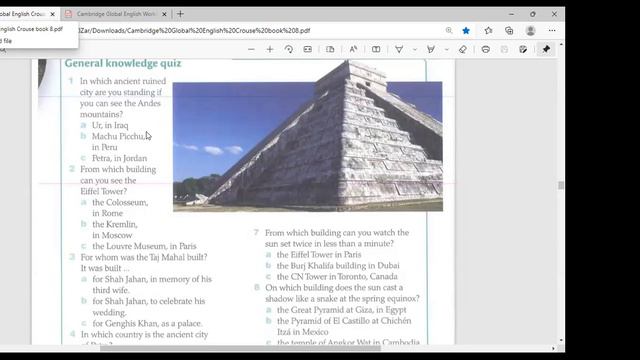Switch to Cambridge Global English Workbook tab

point(116,14)
